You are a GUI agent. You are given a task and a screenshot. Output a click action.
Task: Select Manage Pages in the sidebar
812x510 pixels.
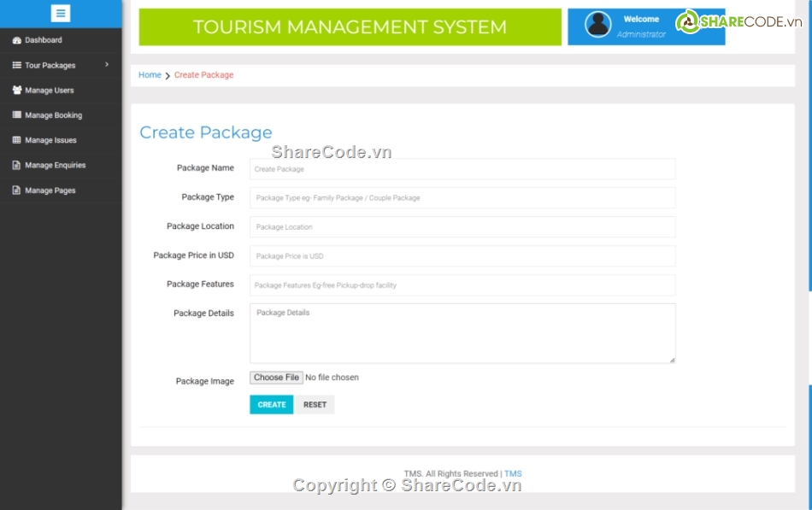coord(61,191)
